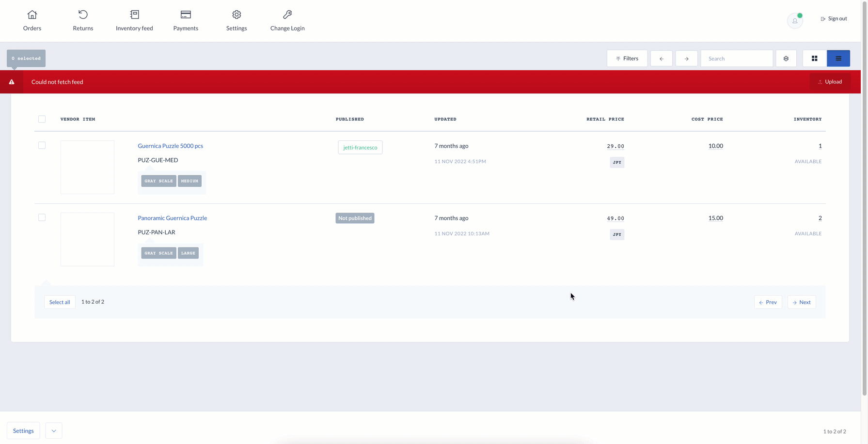Click the PUZ-PAN-LAR SKU text

(157, 232)
